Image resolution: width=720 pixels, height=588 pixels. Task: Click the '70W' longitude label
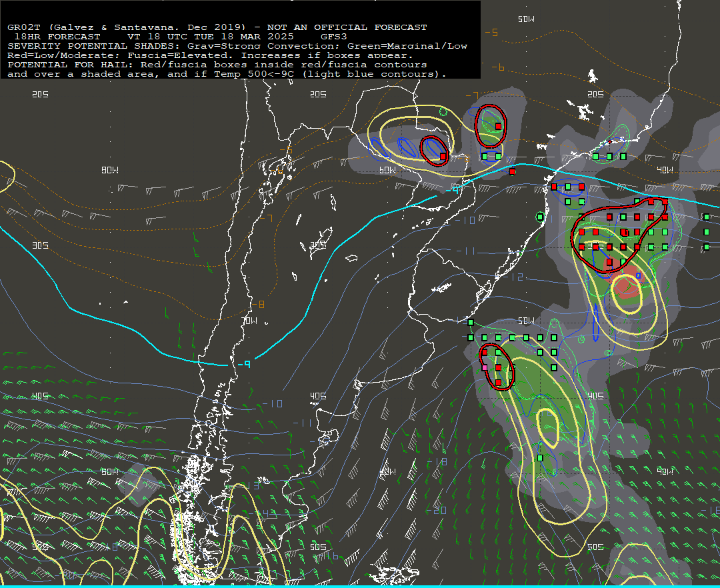tap(249, 321)
